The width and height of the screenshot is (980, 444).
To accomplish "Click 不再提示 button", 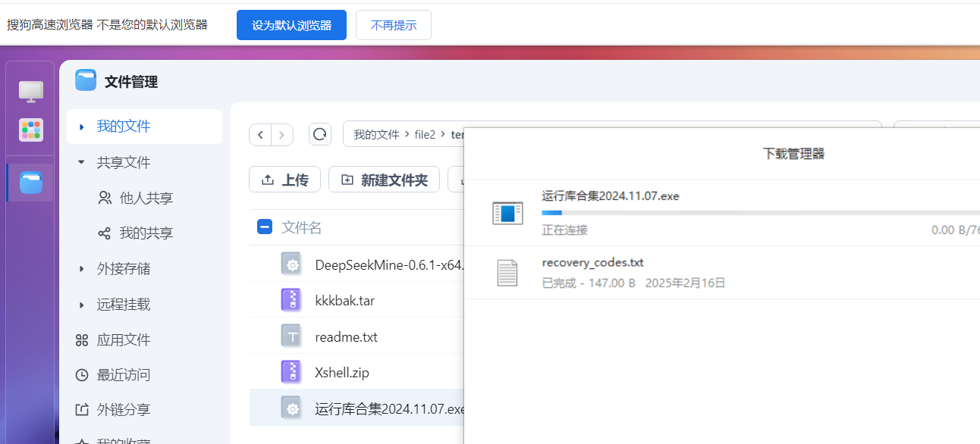I will point(394,25).
